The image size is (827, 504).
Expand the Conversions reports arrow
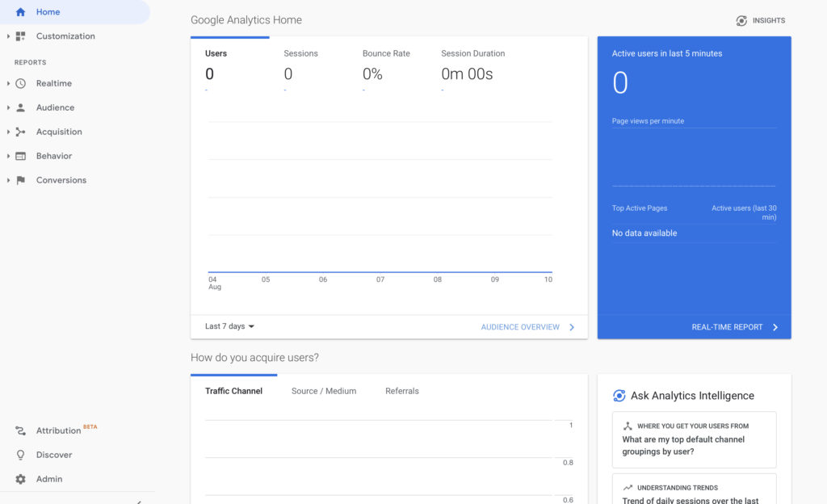click(x=8, y=180)
